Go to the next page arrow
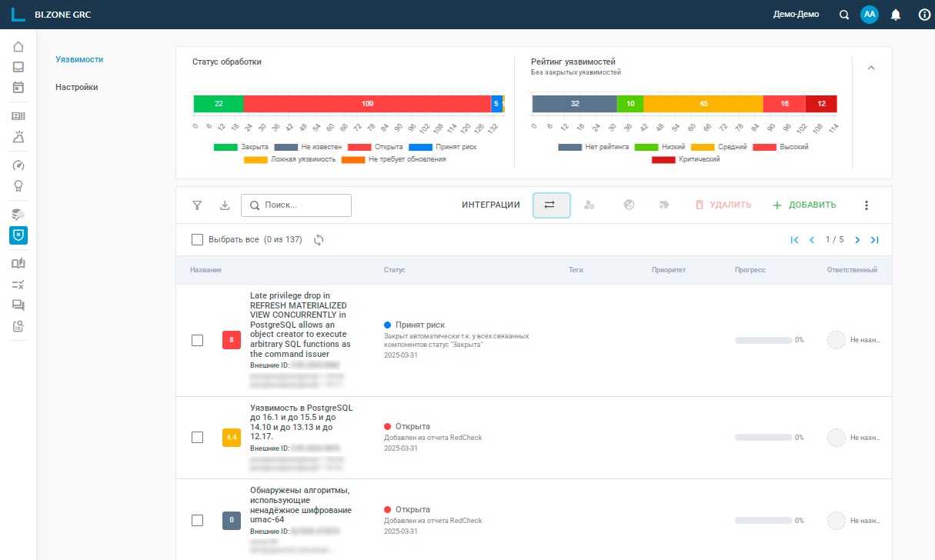 pos(857,240)
